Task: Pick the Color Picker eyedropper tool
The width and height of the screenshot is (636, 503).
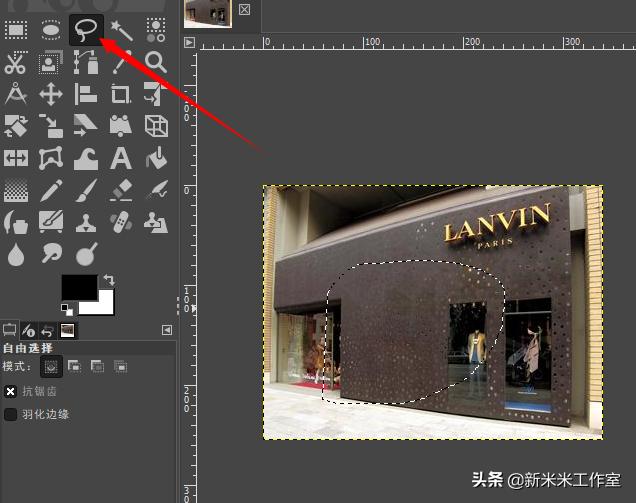Action: point(121,62)
